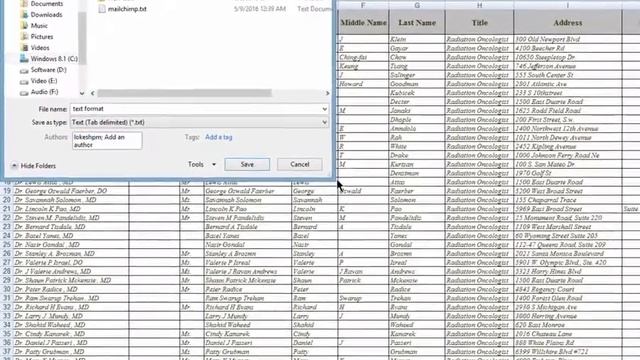Select cell 300 Old Newport Blvd
Screen dimensions: 640x360
coord(568,39)
